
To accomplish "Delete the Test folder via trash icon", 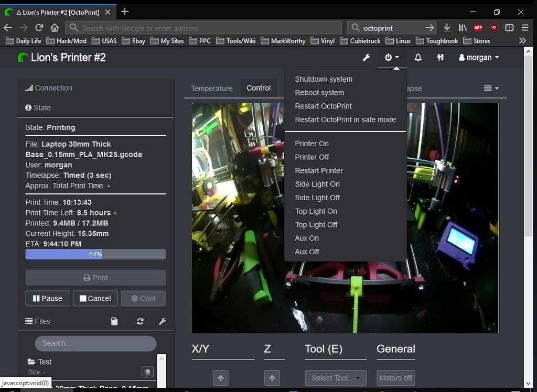I will point(147,372).
